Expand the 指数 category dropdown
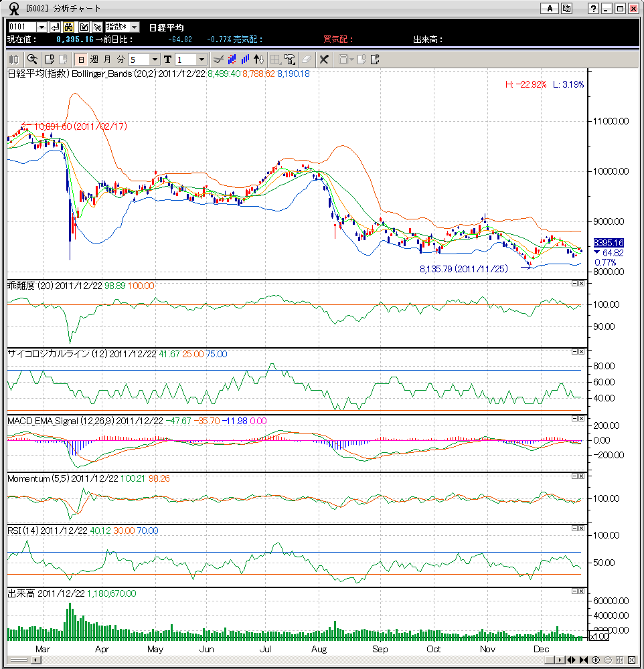The image size is (644, 669). point(134,27)
